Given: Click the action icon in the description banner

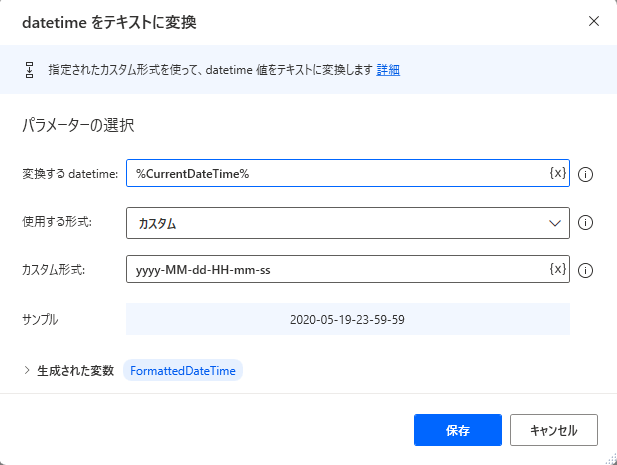Looking at the screenshot, I should [x=30, y=70].
